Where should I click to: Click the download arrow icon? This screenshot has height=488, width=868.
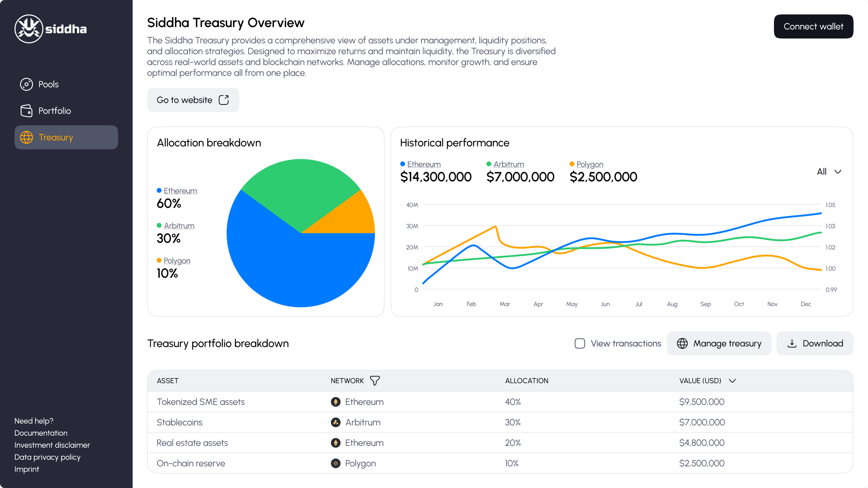[792, 343]
